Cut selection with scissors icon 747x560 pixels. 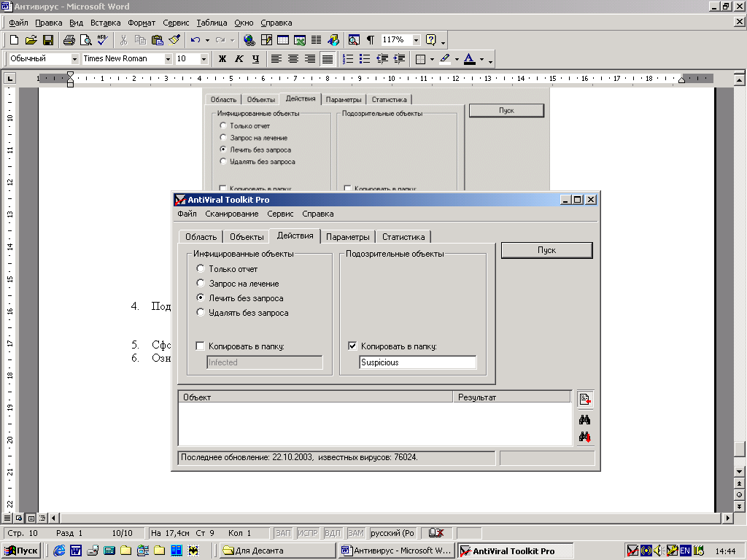[123, 40]
